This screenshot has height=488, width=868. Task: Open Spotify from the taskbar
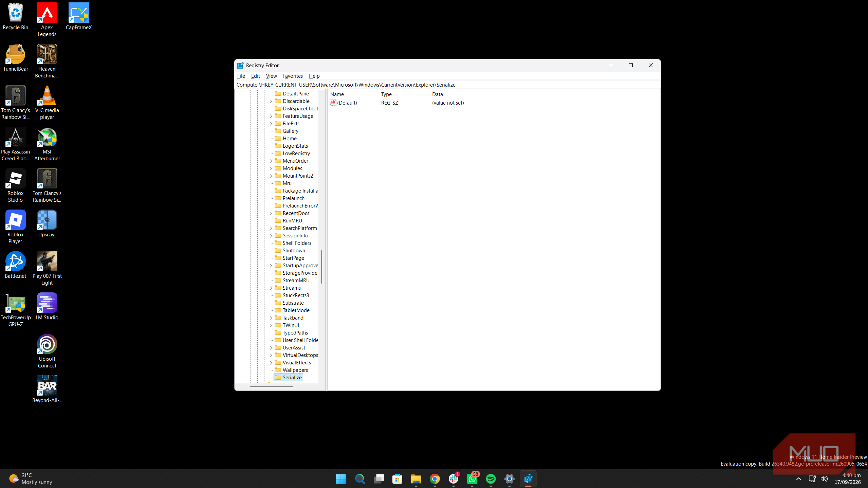491,479
